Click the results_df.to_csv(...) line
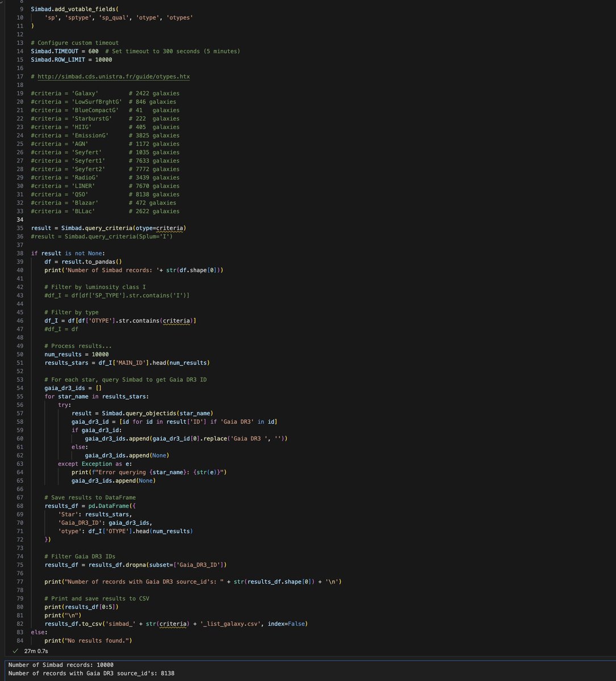Viewport: 616px width, 681px height. (176, 624)
